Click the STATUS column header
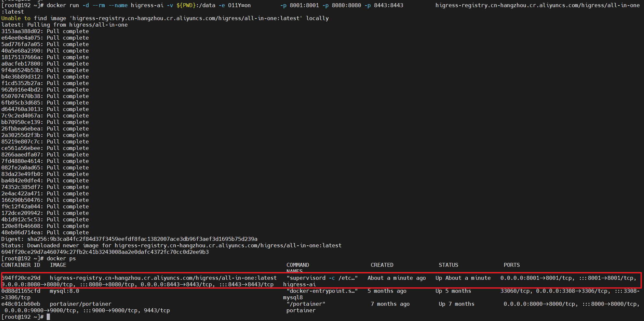Image resolution: width=644 pixels, height=321 pixels. (449, 265)
